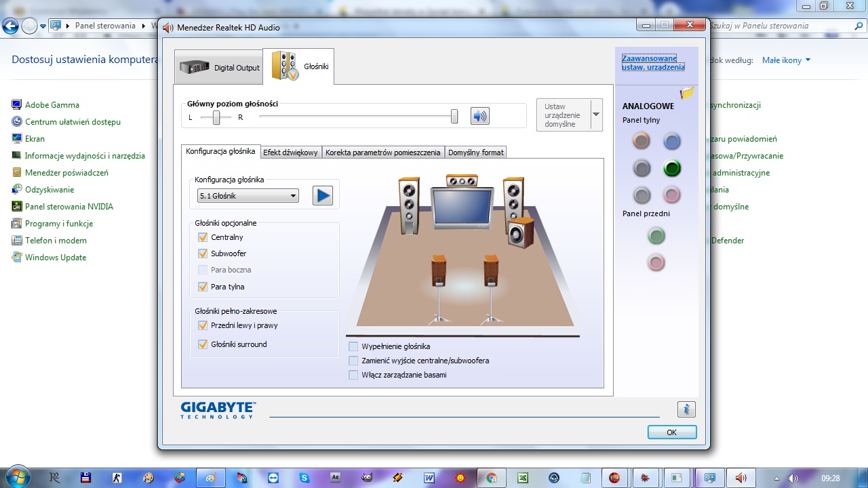The width and height of the screenshot is (868, 488).
Task: Click the blue rear panel audio jack
Action: 671,141
